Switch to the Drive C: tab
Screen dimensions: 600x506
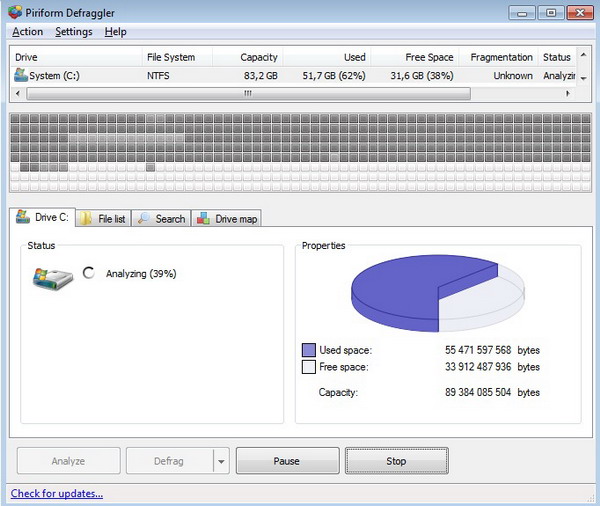[x=42, y=217]
